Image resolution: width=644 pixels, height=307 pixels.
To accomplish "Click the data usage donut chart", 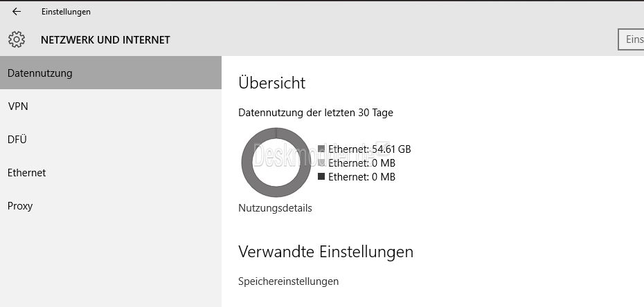I will tap(276, 162).
